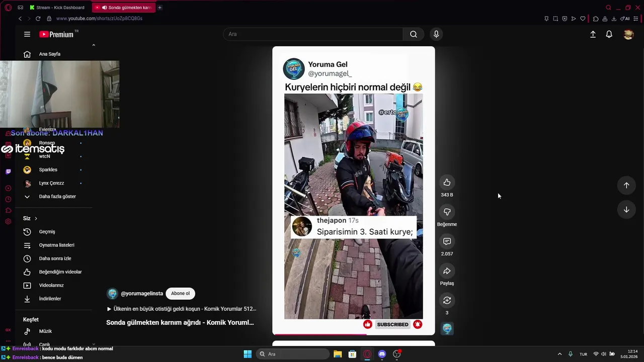This screenshot has width=644, height=362.
Task: Open Beğendiğim videolar list
Action: click(x=53, y=272)
